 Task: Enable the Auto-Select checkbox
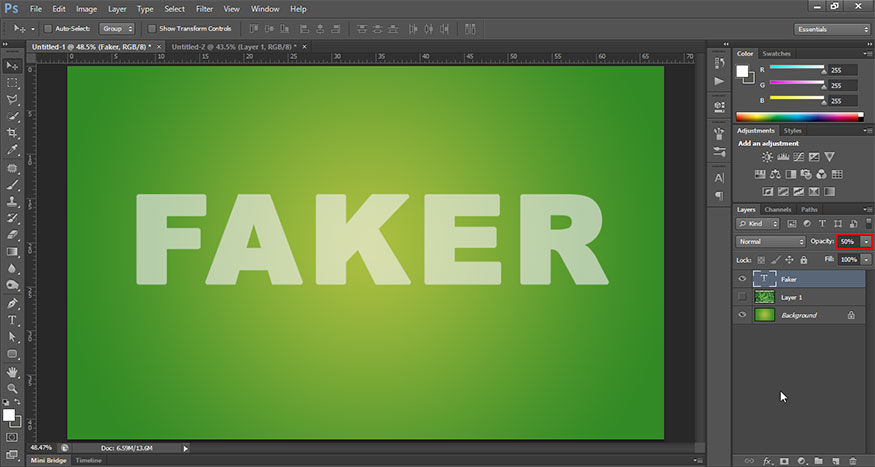click(48, 28)
